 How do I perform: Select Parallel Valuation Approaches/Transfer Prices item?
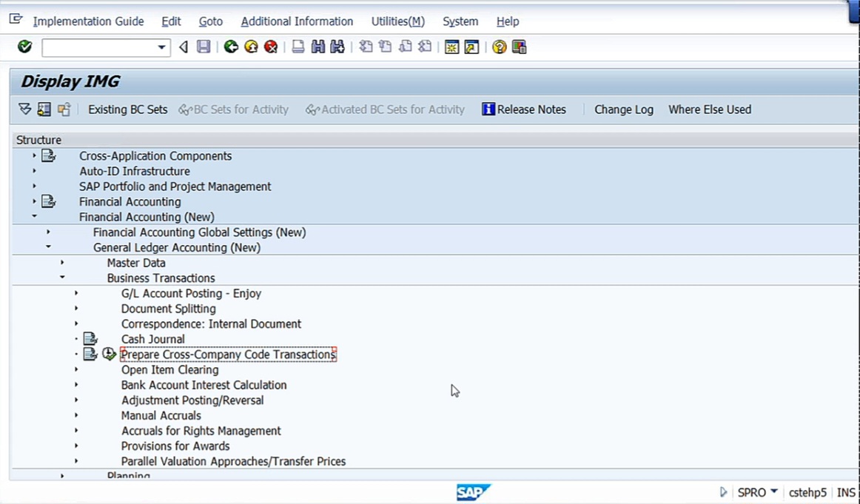(234, 461)
